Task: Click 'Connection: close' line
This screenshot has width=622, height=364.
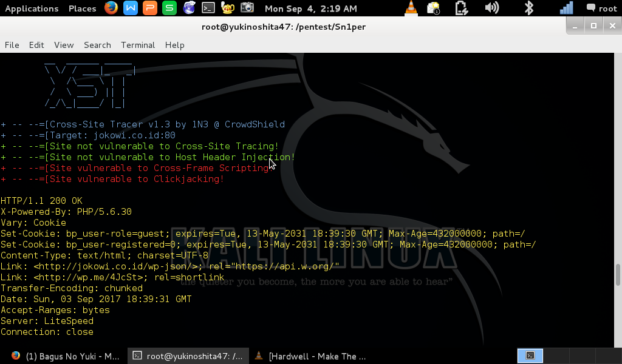Action: (47, 332)
